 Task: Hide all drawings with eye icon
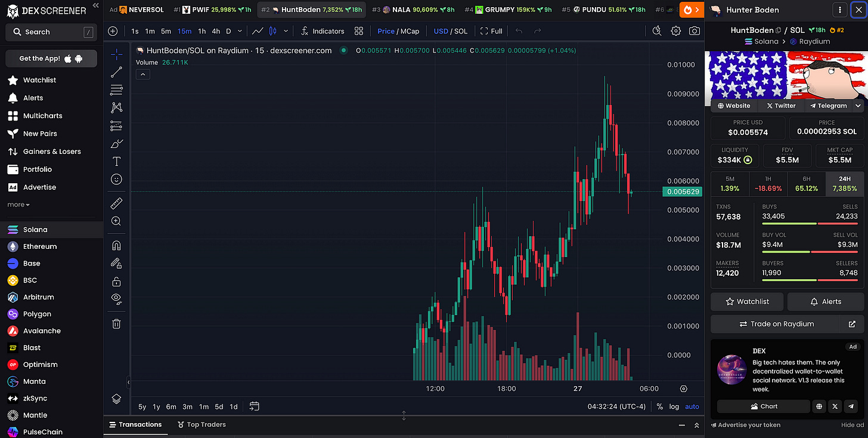click(x=116, y=298)
